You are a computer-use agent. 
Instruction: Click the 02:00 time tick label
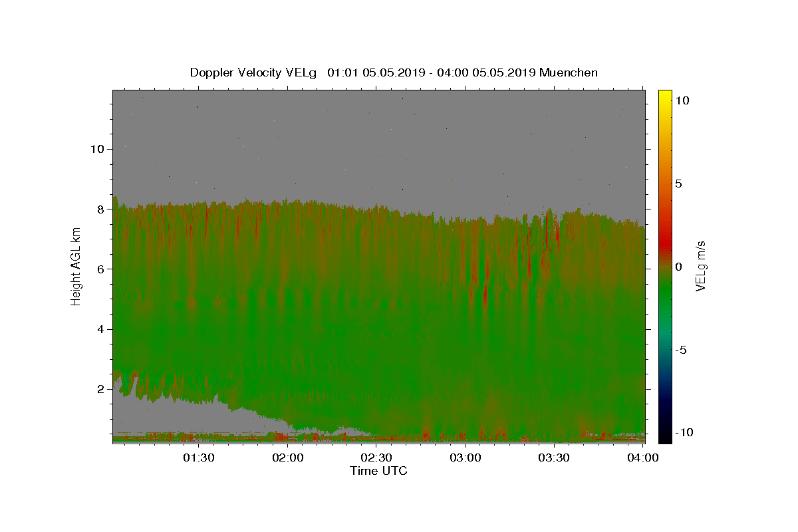(288, 458)
